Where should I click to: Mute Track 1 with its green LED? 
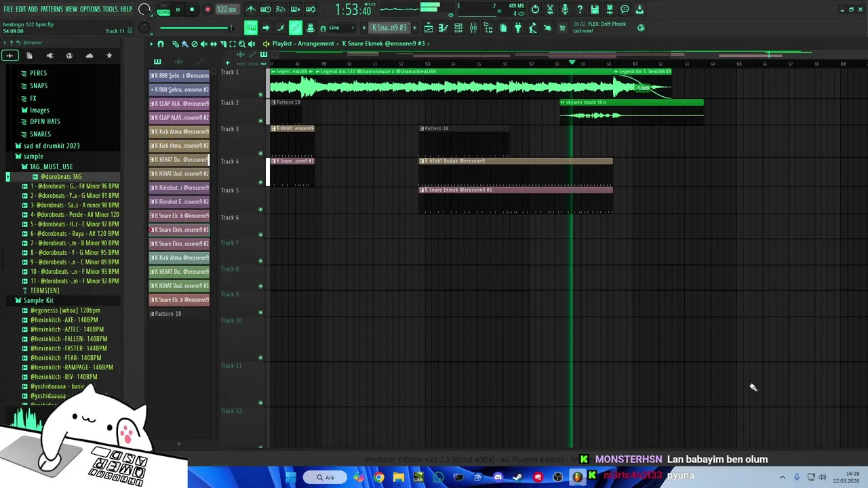pos(261,94)
